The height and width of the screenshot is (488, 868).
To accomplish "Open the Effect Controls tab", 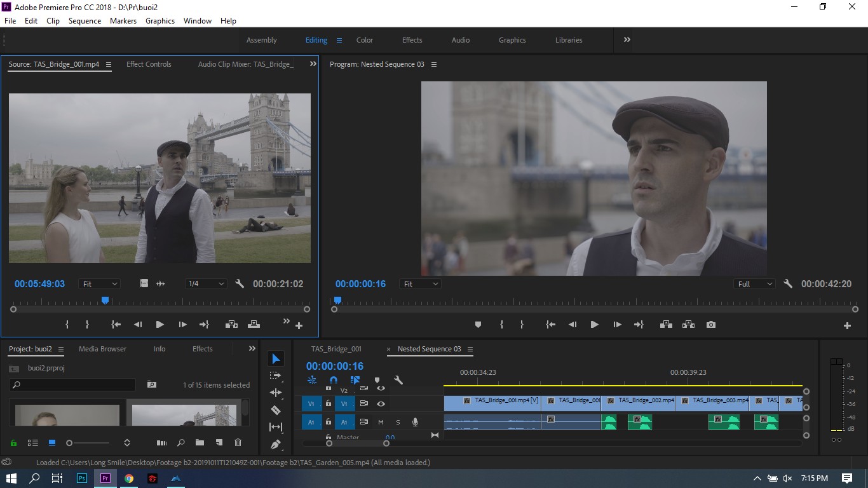I will coord(149,64).
